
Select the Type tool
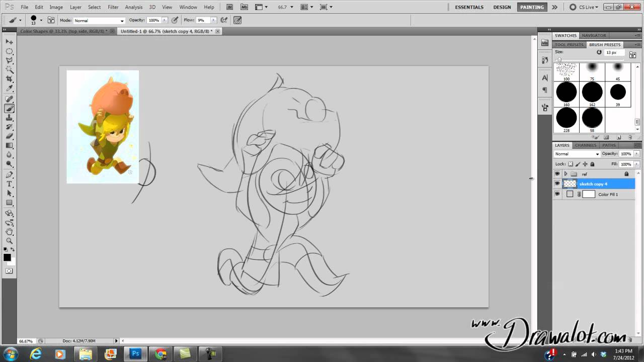tap(9, 184)
